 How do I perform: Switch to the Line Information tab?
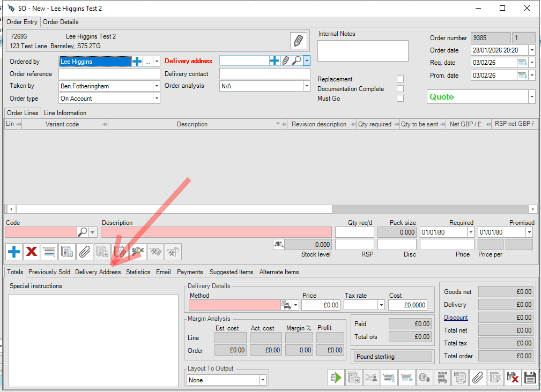tap(65, 113)
